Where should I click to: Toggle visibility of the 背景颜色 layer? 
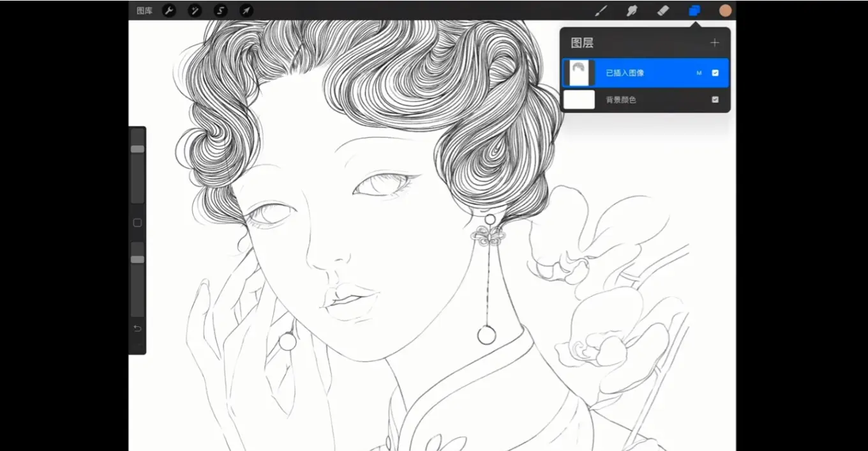[715, 99]
